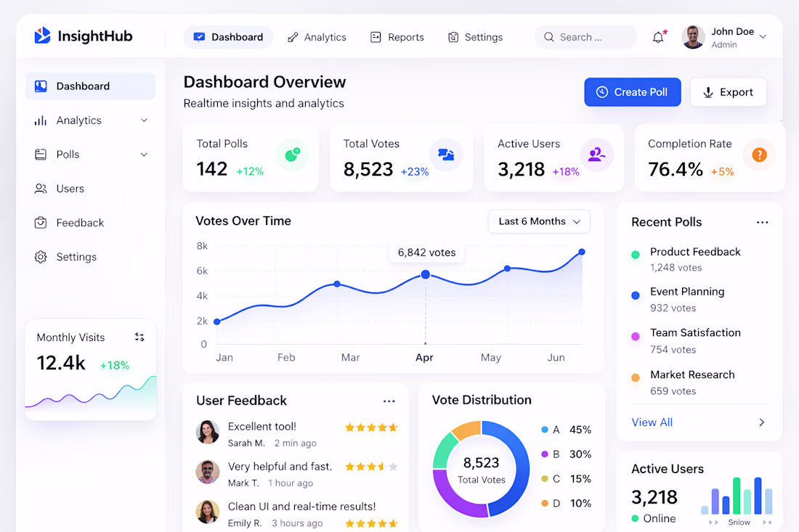799x532 pixels.
Task: Click the Export download arrow icon
Action: (707, 92)
